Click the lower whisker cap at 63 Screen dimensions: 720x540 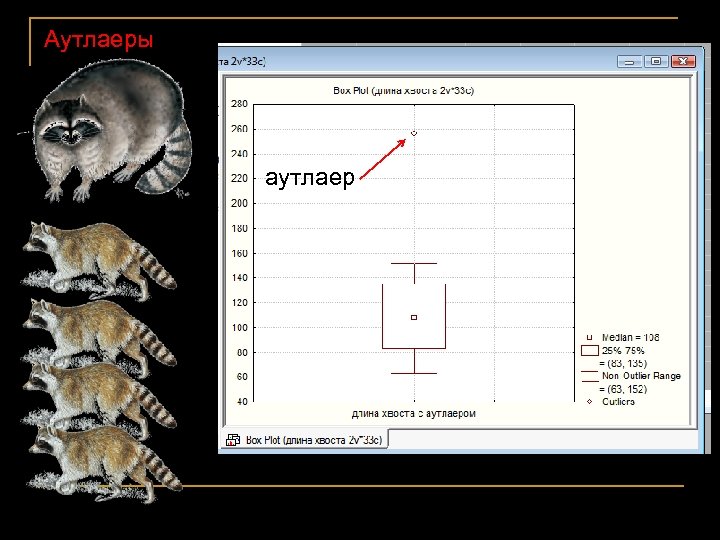click(x=414, y=373)
